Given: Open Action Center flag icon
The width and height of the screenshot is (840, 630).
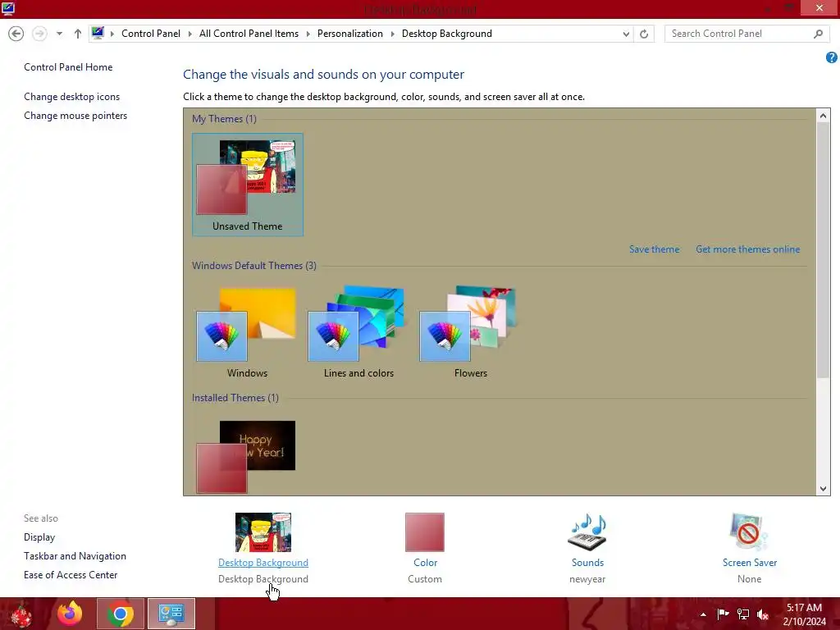Looking at the screenshot, I should click(x=724, y=614).
